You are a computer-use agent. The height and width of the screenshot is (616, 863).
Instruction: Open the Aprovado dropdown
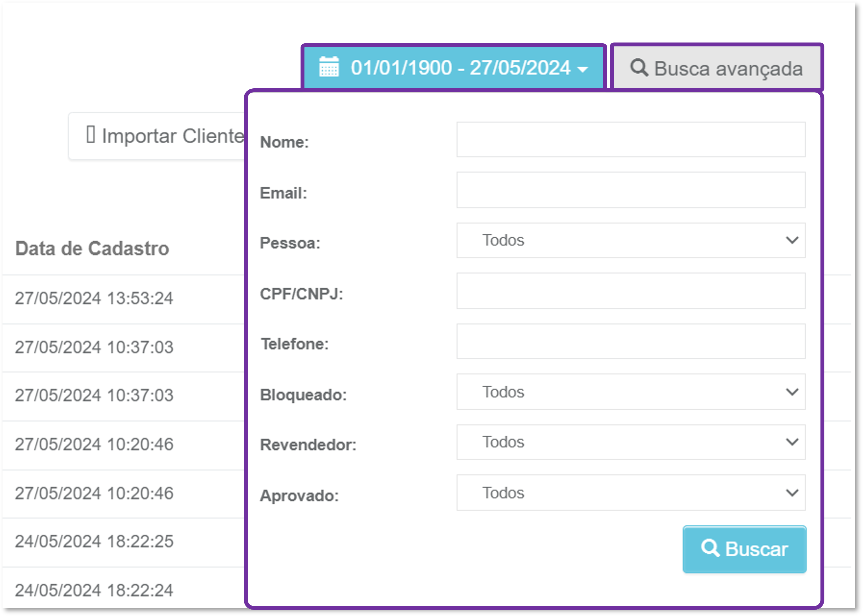(631, 493)
